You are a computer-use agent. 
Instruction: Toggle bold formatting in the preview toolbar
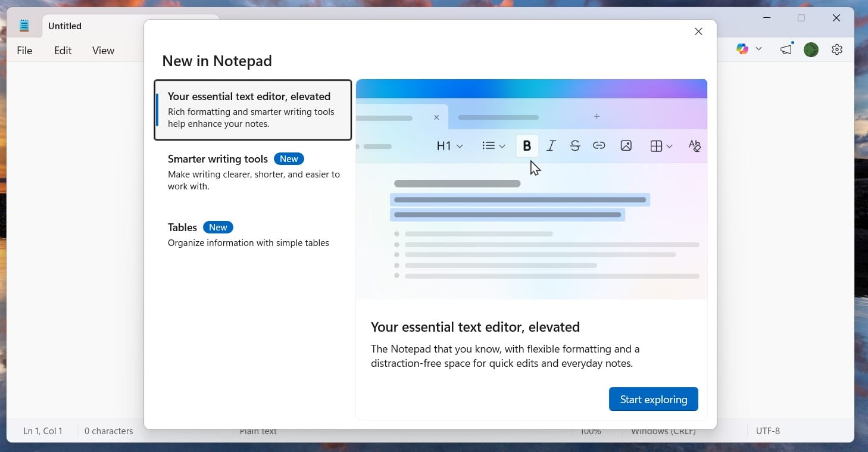[527, 145]
